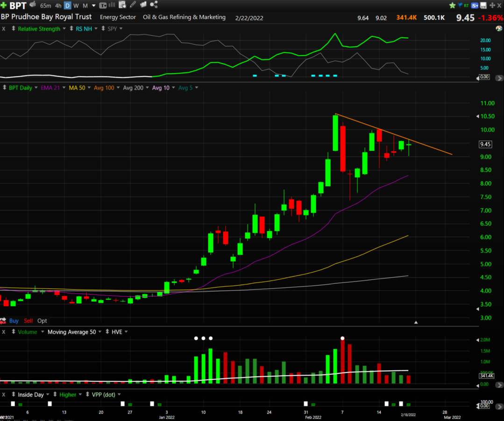Open the VPP (dot) dropdown
Screen dimensions: 504x421
click(119, 394)
